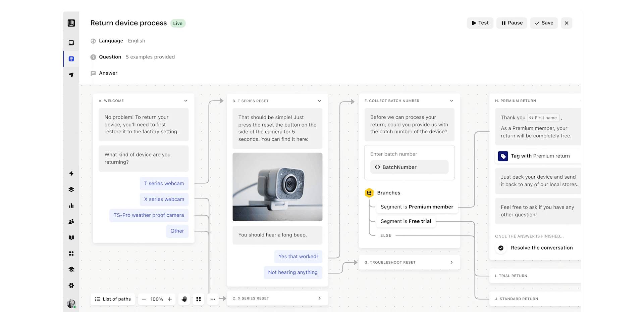
Task: Click the Not hearing anything reply
Action: click(x=293, y=272)
